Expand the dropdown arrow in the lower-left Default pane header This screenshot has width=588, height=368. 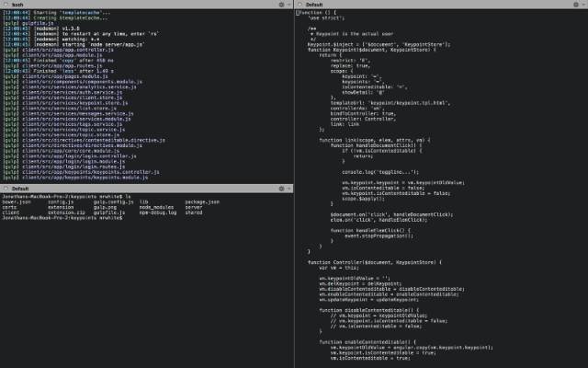(288, 189)
